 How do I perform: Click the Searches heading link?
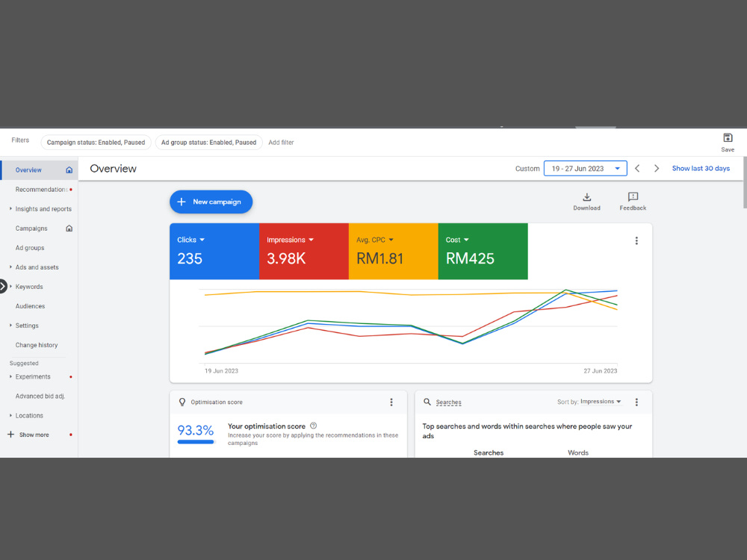[x=448, y=402]
